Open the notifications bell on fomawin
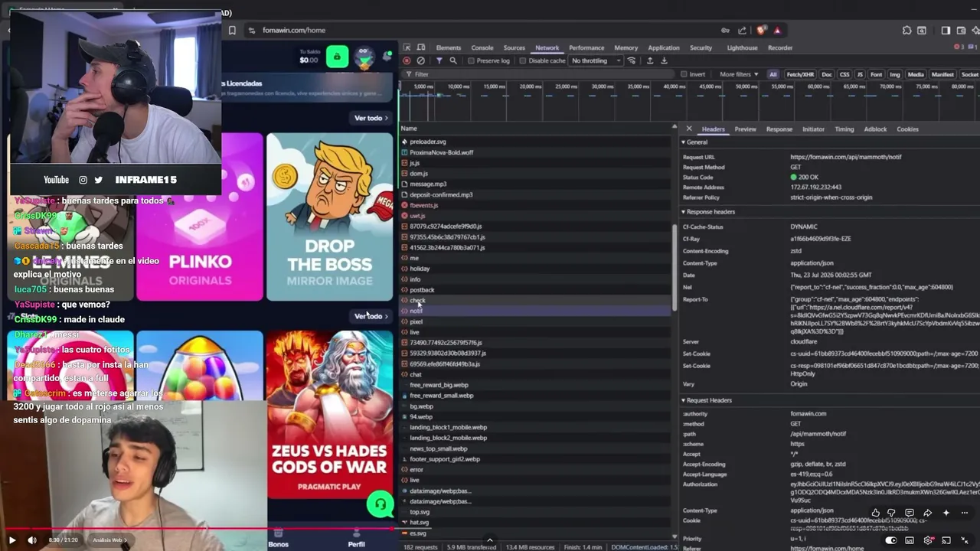 [387, 56]
